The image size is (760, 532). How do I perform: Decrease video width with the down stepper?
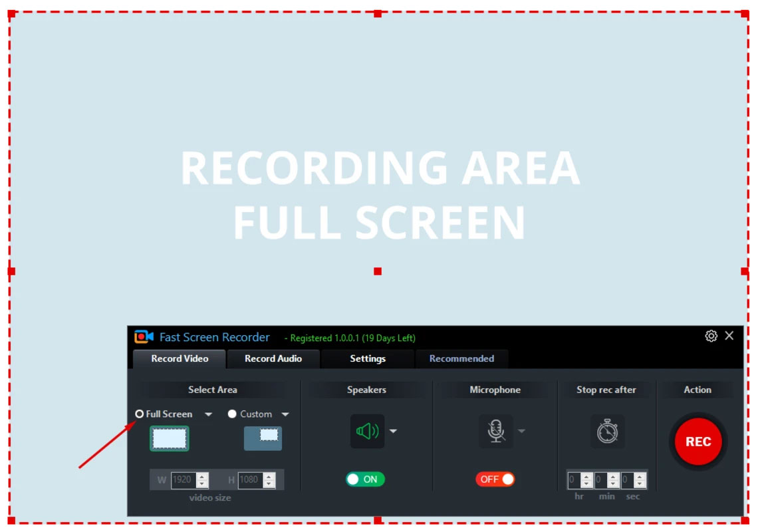(202, 484)
